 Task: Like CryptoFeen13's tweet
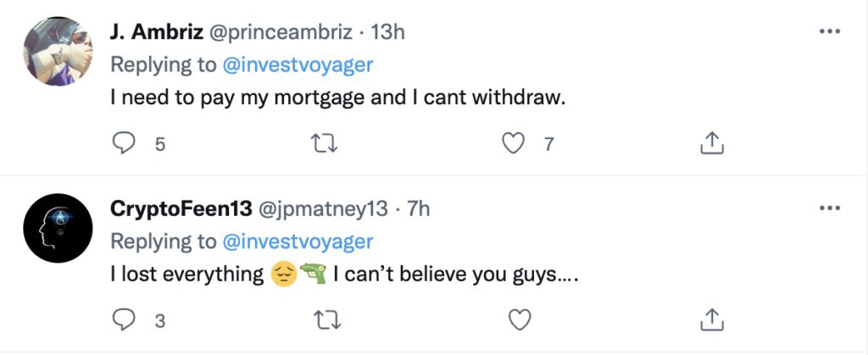(x=518, y=319)
